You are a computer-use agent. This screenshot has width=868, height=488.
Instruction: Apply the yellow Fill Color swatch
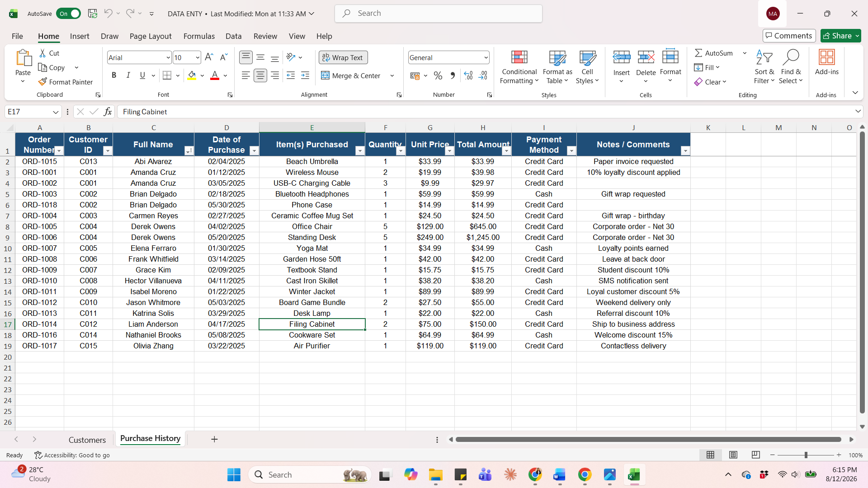click(x=192, y=75)
